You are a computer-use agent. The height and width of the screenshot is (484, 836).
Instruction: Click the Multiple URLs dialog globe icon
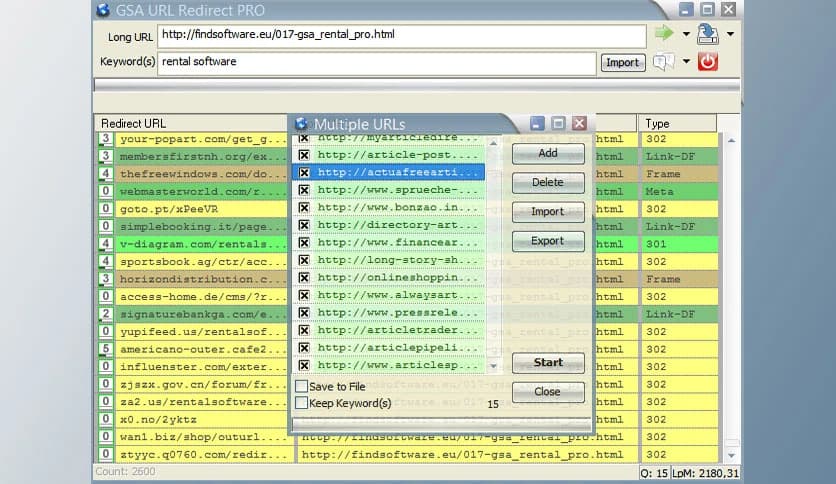tap(301, 124)
